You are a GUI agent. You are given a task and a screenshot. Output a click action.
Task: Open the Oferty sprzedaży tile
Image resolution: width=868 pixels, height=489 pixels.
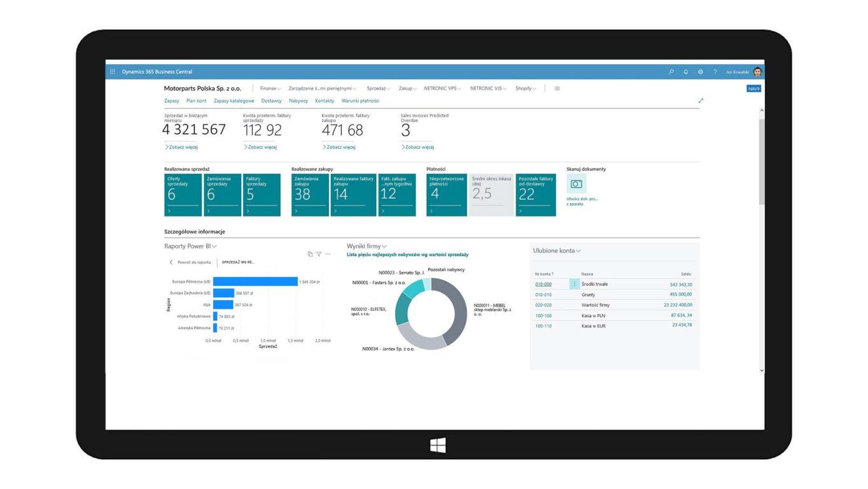point(183,195)
